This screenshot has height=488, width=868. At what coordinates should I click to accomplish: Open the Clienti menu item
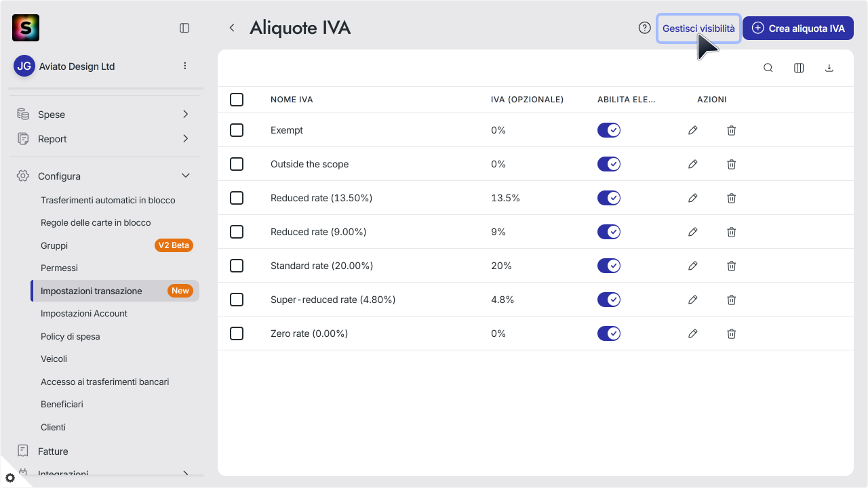(x=53, y=427)
